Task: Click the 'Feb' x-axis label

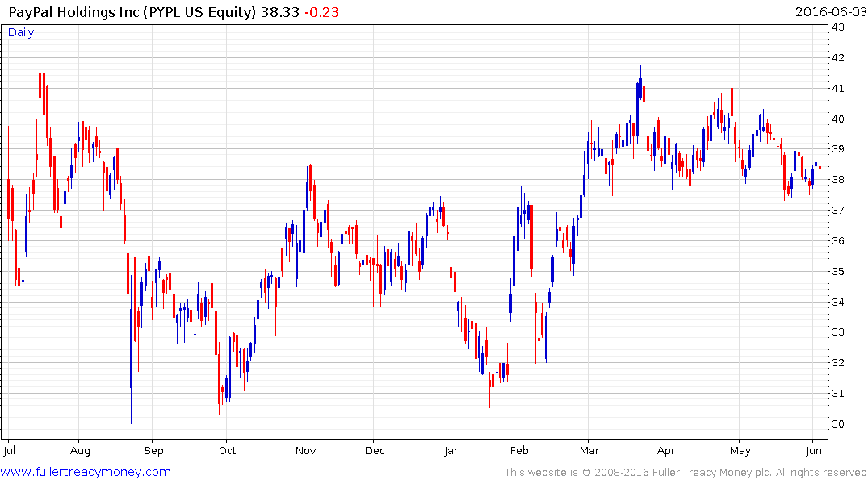Action: coord(519,450)
